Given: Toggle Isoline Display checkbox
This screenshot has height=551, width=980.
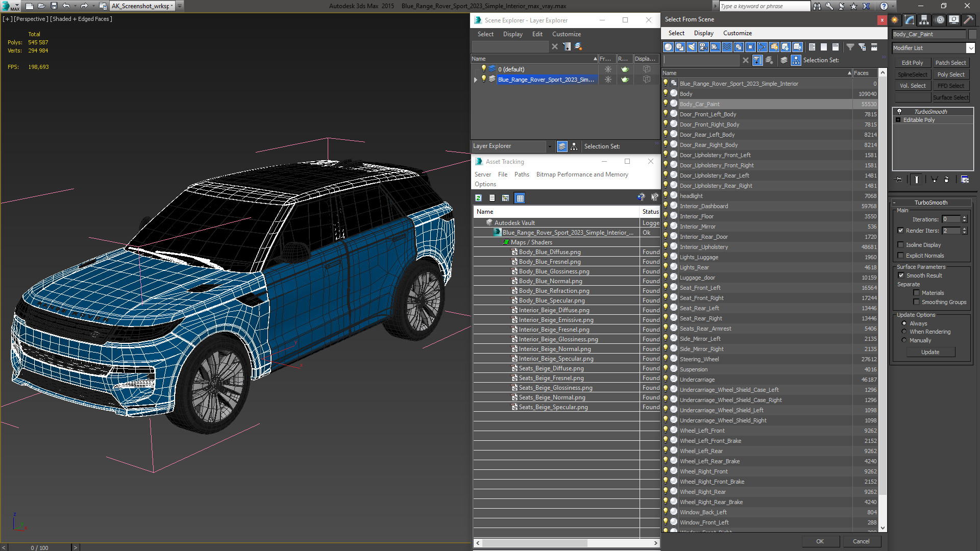Looking at the screenshot, I should pyautogui.click(x=901, y=245).
